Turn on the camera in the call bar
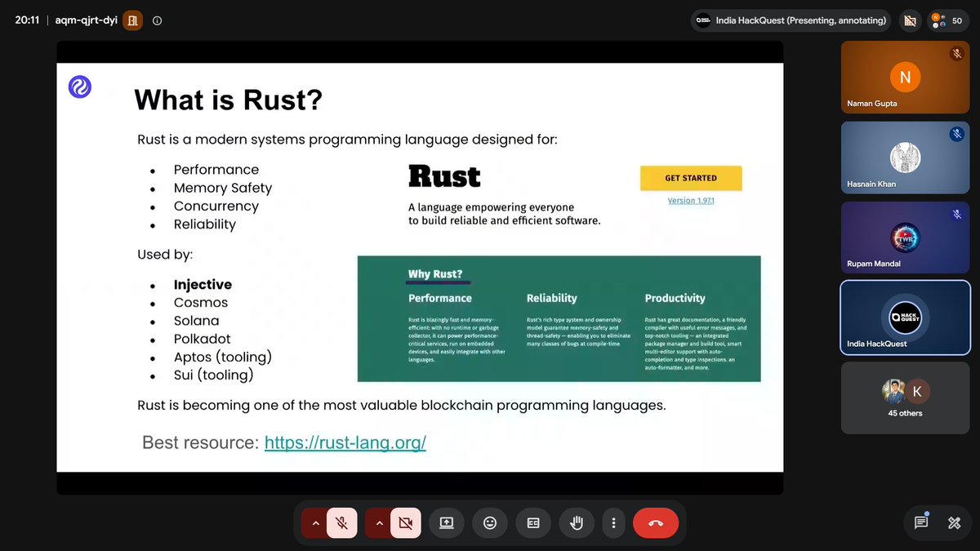The height and width of the screenshot is (551, 980). point(405,523)
